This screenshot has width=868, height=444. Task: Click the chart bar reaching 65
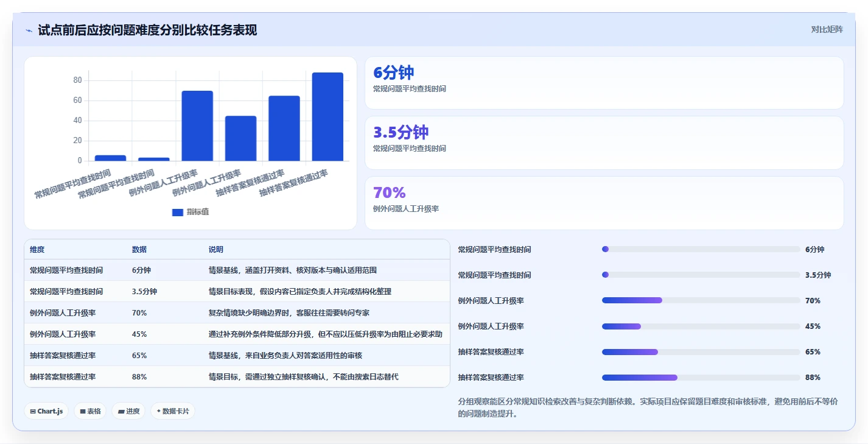pyautogui.click(x=284, y=129)
